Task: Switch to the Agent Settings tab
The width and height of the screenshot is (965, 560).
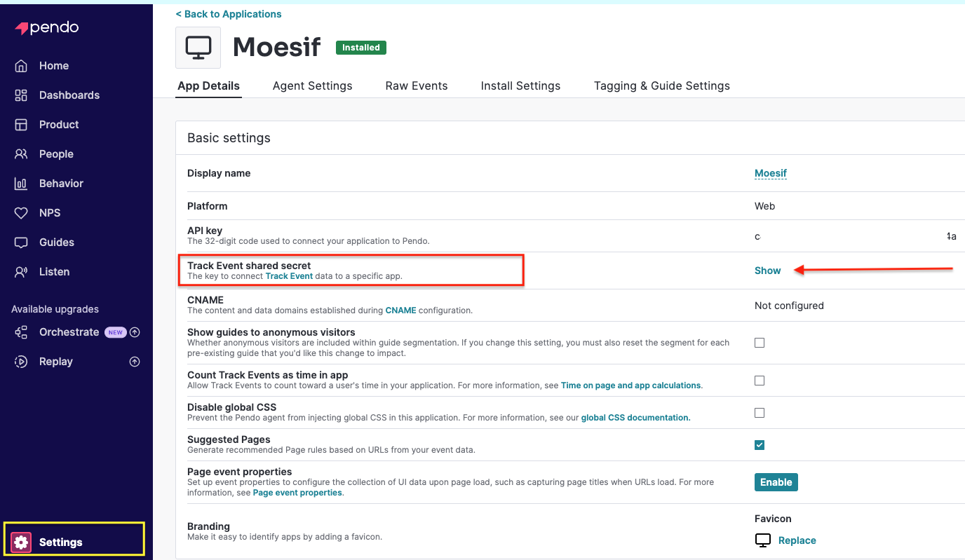Action: click(x=312, y=86)
